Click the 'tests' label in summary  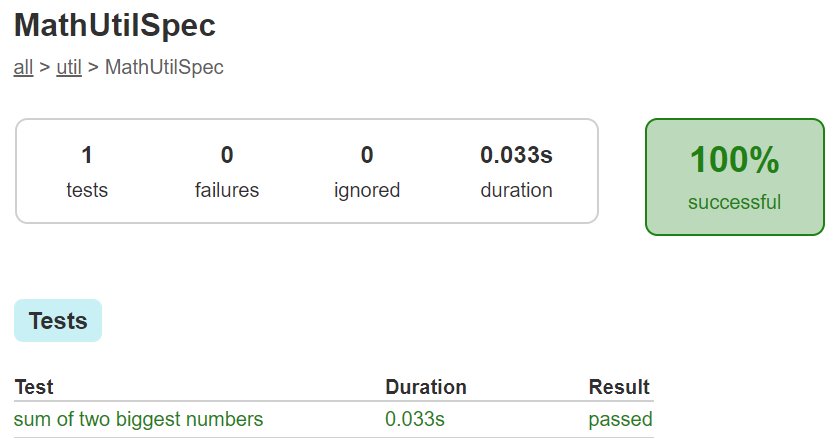87,190
